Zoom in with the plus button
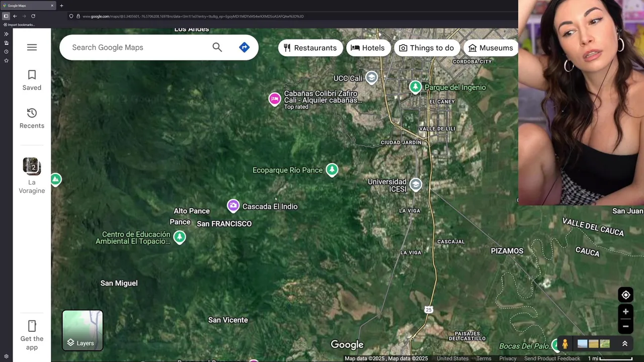The image size is (644, 362). click(x=625, y=312)
